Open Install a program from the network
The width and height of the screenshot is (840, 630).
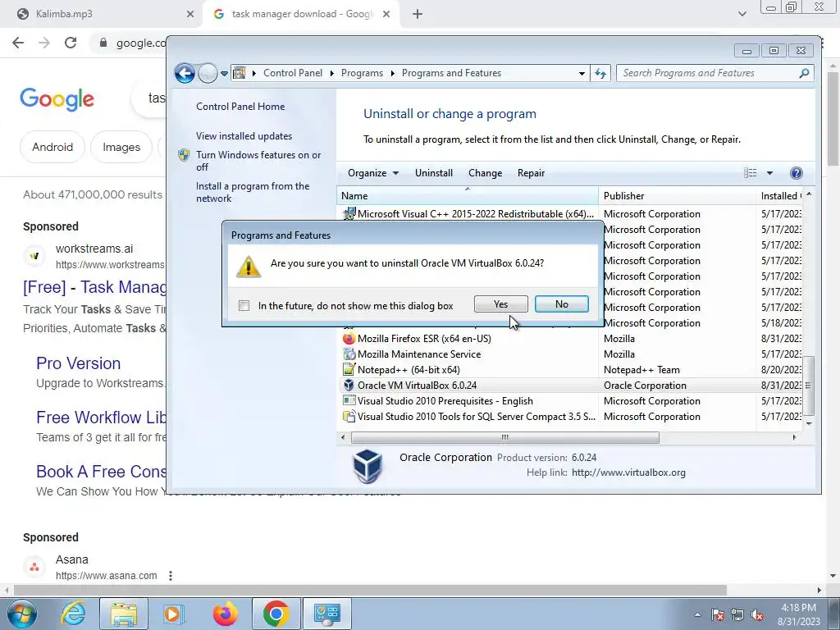click(253, 192)
